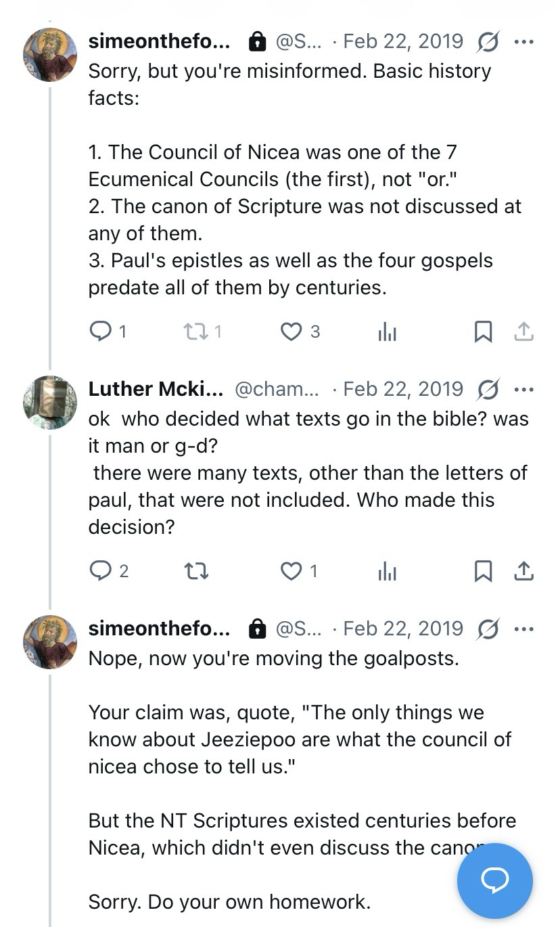The image size is (560, 927).
Task: Tap the blue floating reply button
Action: [x=494, y=880]
